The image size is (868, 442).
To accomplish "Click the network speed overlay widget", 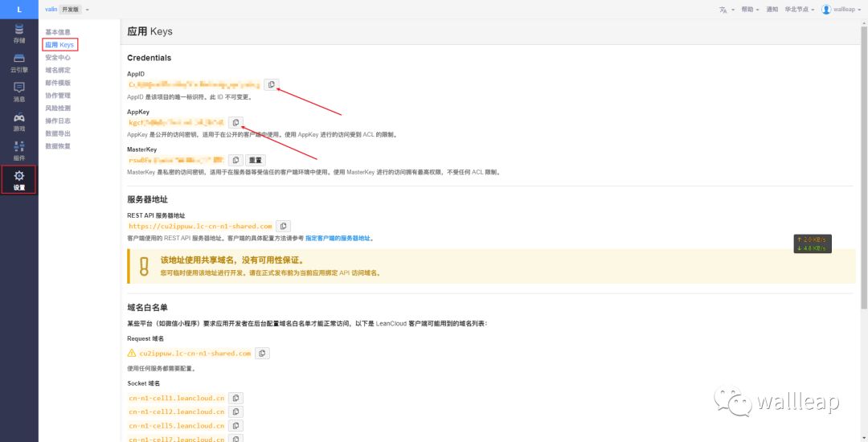I will click(x=813, y=244).
